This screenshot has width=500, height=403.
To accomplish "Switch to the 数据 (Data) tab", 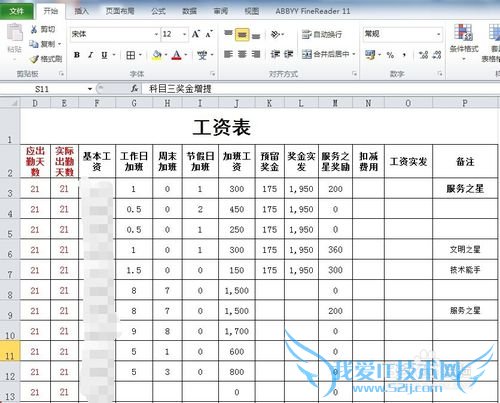I will [x=189, y=11].
